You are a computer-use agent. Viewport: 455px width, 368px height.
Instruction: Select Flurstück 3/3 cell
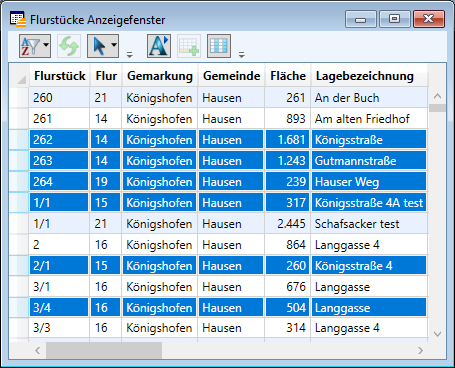point(59,328)
